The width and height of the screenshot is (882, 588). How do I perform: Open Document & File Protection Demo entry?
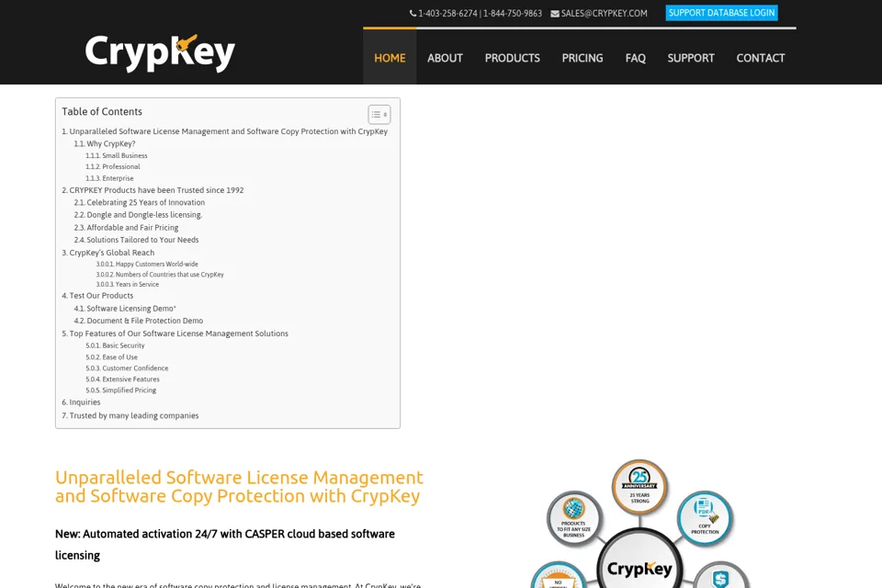(139, 321)
